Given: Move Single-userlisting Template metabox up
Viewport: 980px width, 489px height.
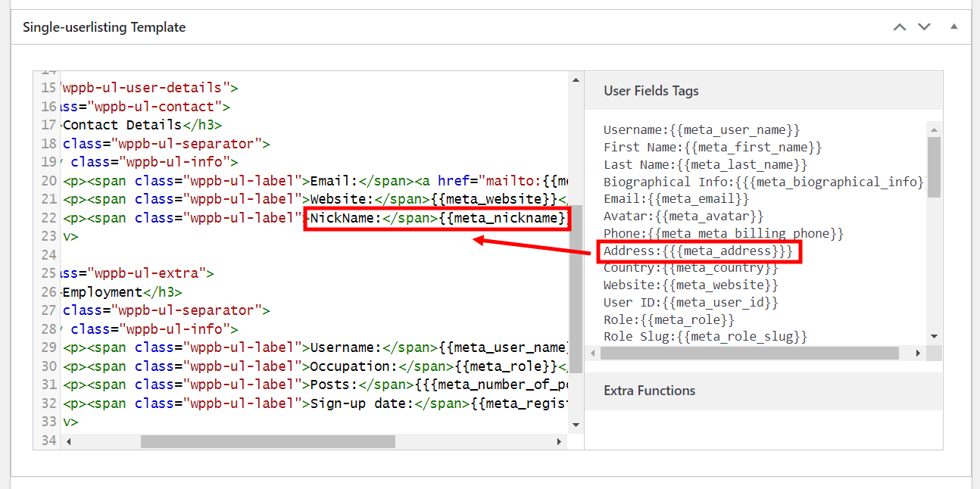Looking at the screenshot, I should tap(900, 27).
